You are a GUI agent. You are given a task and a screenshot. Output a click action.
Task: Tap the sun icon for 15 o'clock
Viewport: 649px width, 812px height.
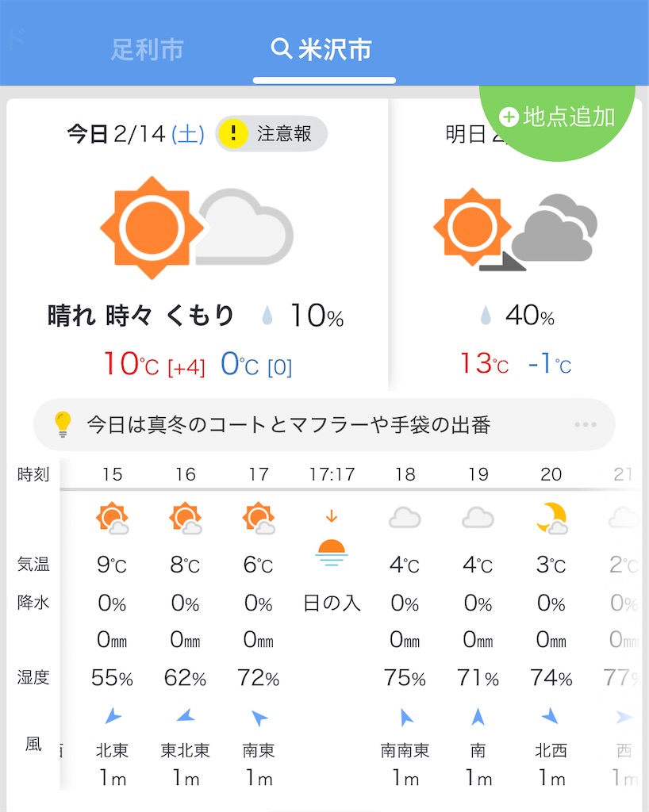coord(112,518)
